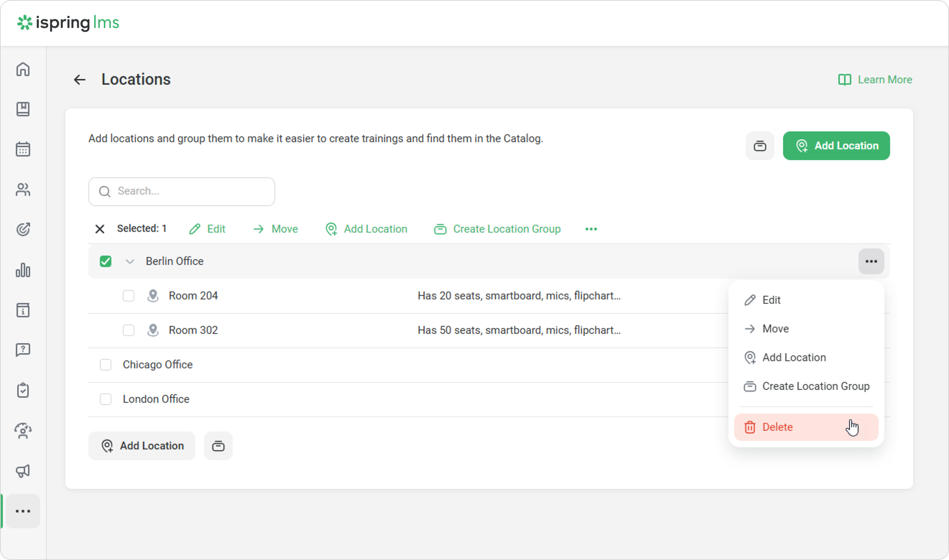Check the Room 204 checkbox
Screen dimensions: 949x560
coord(129,296)
